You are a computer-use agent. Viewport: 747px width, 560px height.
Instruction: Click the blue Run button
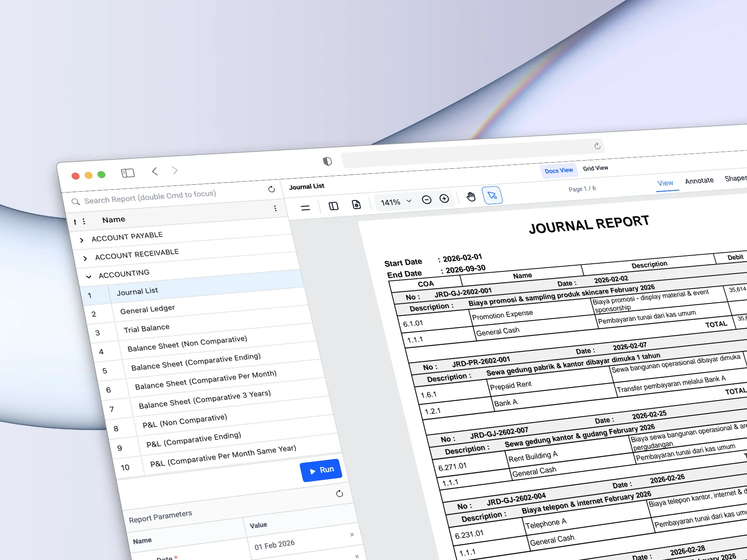pyautogui.click(x=321, y=471)
